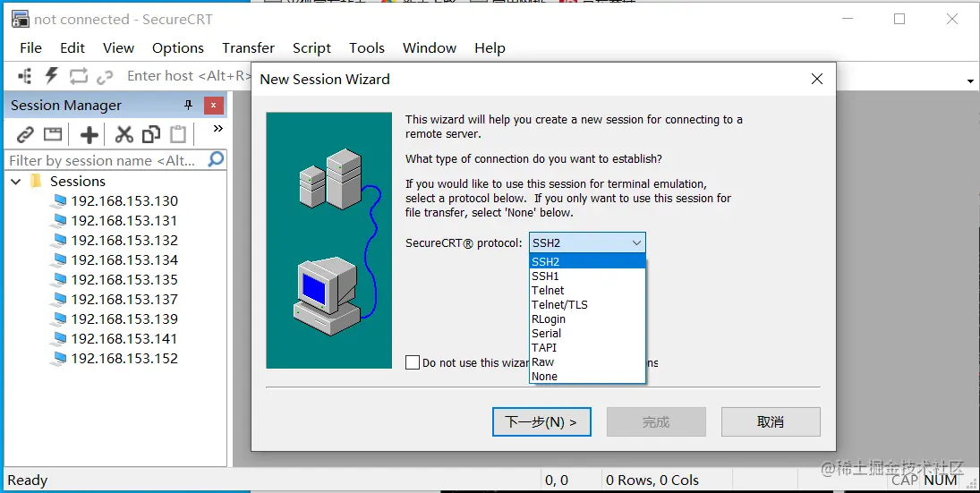The height and width of the screenshot is (493, 980).
Task: Click the connect-in-tab icon in Session Manager
Action: 53,134
